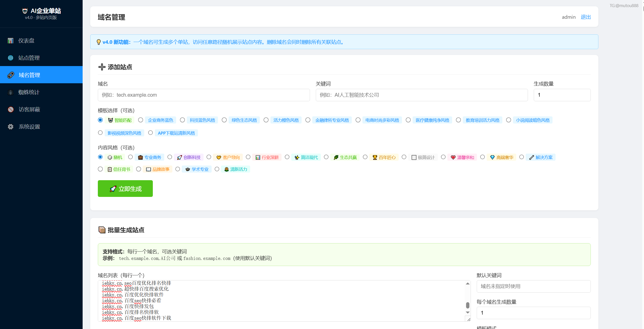Click the sunflower icon on 清新活力
Viewport: 644px width, 329px height.
click(x=227, y=169)
